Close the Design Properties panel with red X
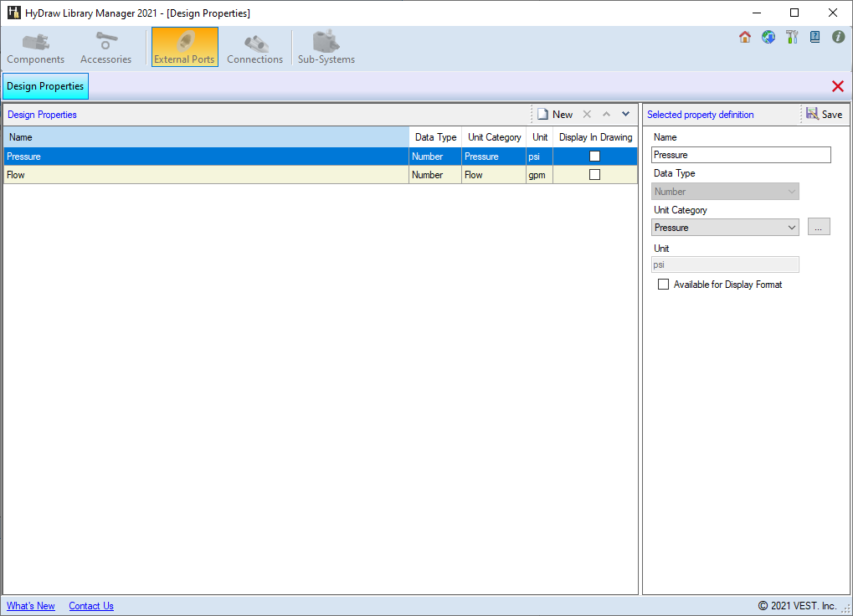This screenshot has height=616, width=853. coord(838,86)
